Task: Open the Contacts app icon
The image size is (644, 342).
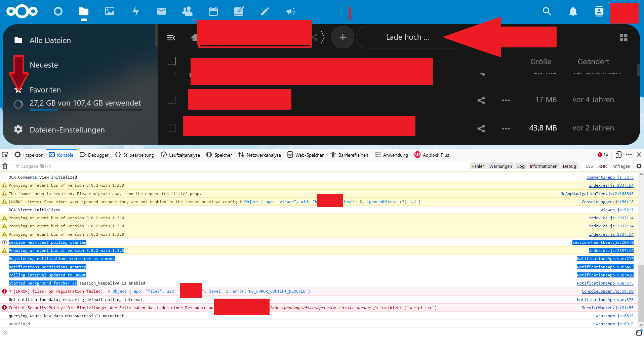Action: pyautogui.click(x=187, y=11)
